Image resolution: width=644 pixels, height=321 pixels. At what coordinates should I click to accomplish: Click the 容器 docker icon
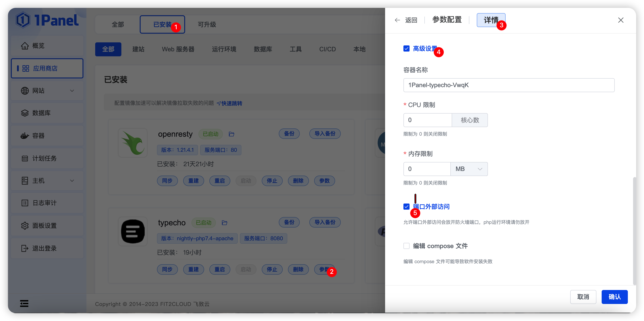25,136
